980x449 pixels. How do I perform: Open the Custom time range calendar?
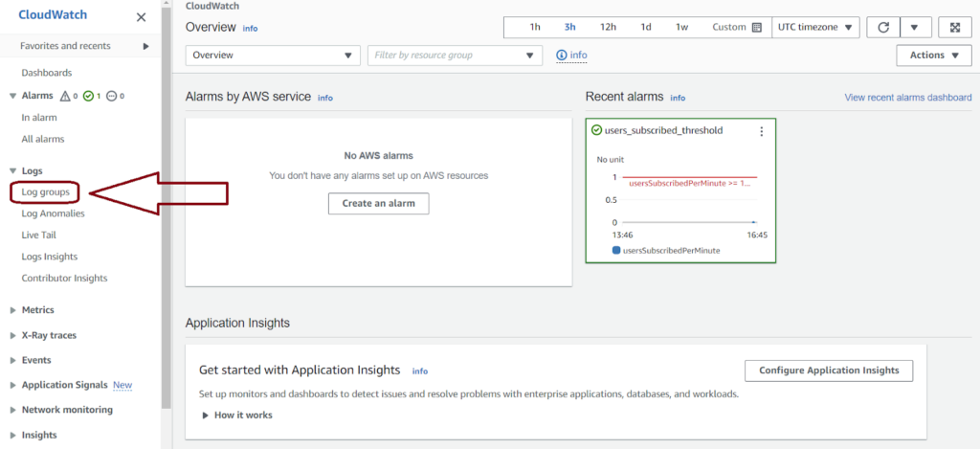(738, 28)
